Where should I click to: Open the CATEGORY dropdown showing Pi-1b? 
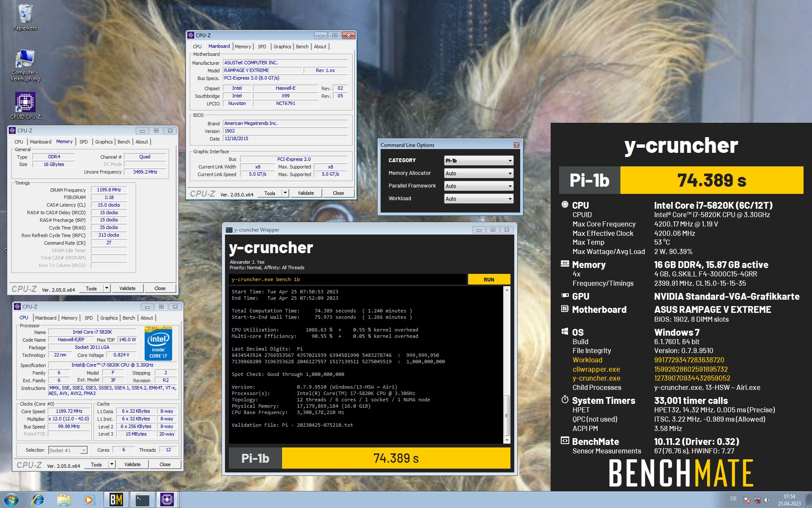tap(479, 160)
